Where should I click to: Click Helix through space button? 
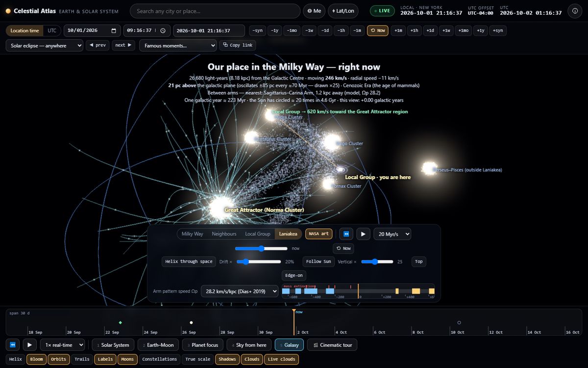[x=189, y=262]
